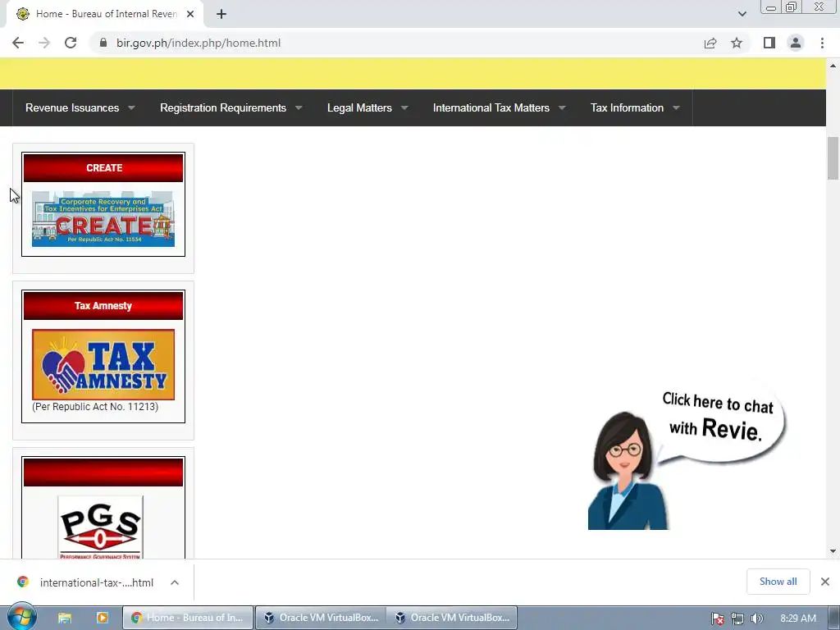840x630 pixels.
Task: Expand the International Tax Matters dropdown arrow
Action: tap(562, 107)
